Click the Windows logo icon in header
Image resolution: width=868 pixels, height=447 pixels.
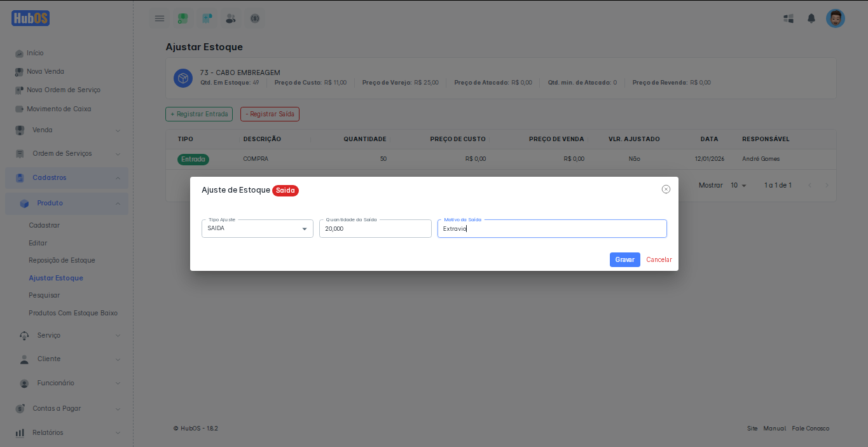click(x=789, y=18)
